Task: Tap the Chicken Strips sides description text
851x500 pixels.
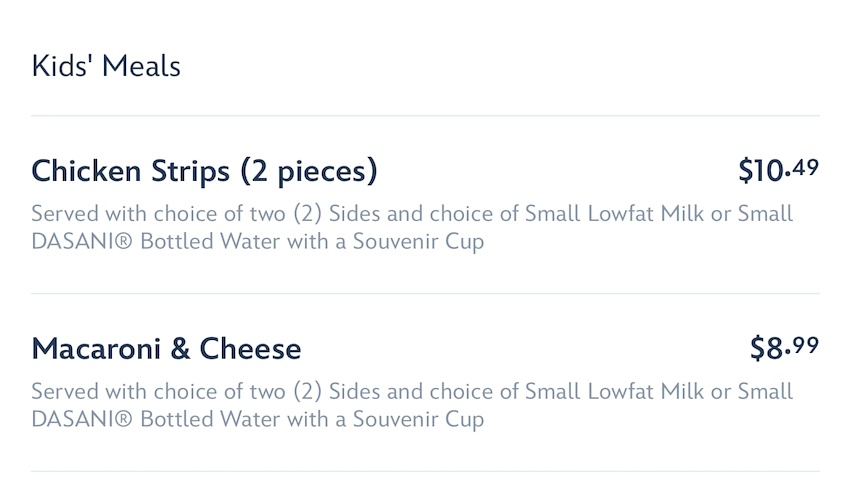Action: click(411, 228)
